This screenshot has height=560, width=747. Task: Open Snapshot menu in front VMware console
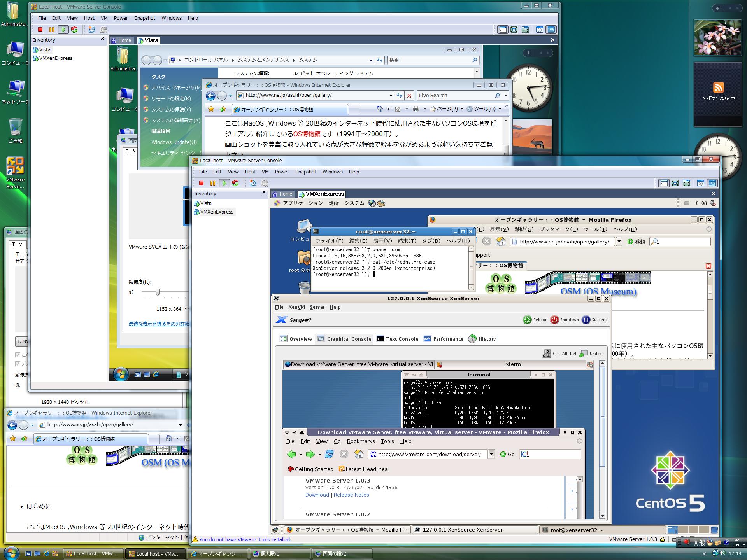pos(305,172)
